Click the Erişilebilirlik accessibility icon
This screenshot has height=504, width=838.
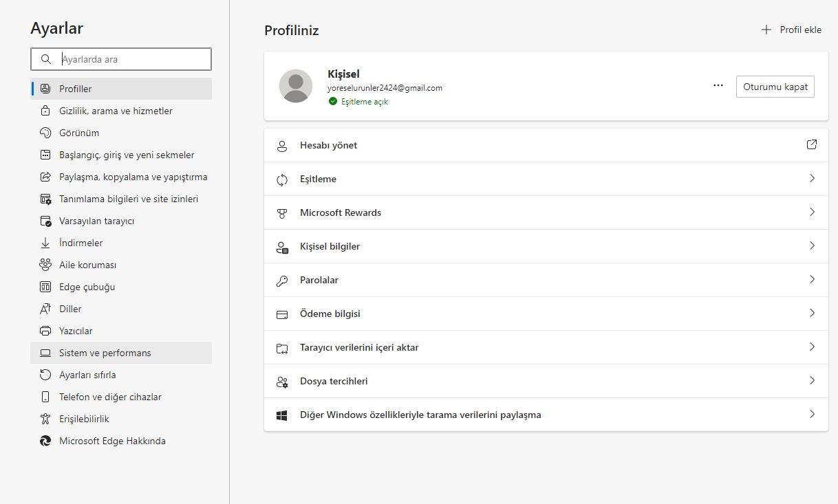pyautogui.click(x=45, y=419)
